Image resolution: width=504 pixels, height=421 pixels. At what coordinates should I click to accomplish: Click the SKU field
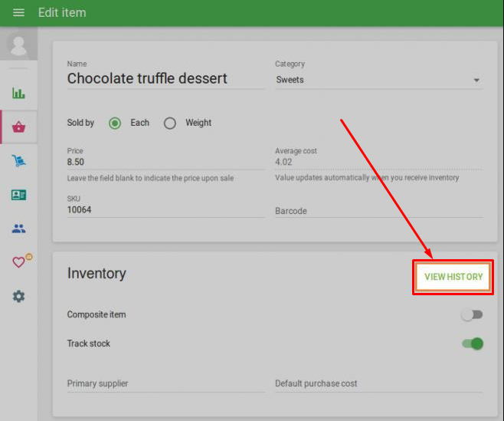tap(165, 209)
